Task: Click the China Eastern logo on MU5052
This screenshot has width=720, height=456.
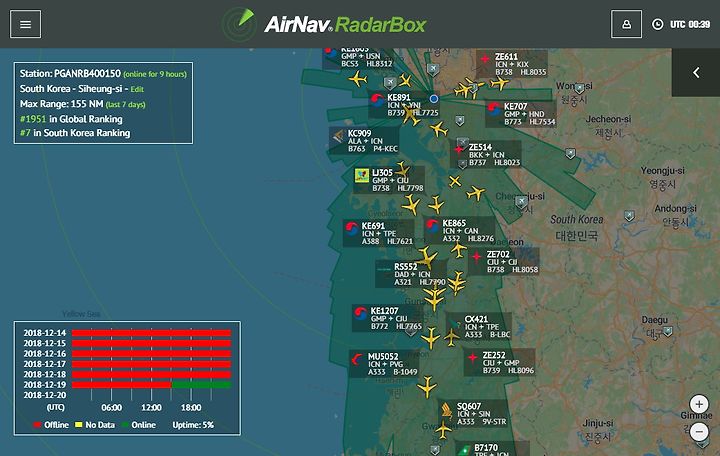Action: 357,359
